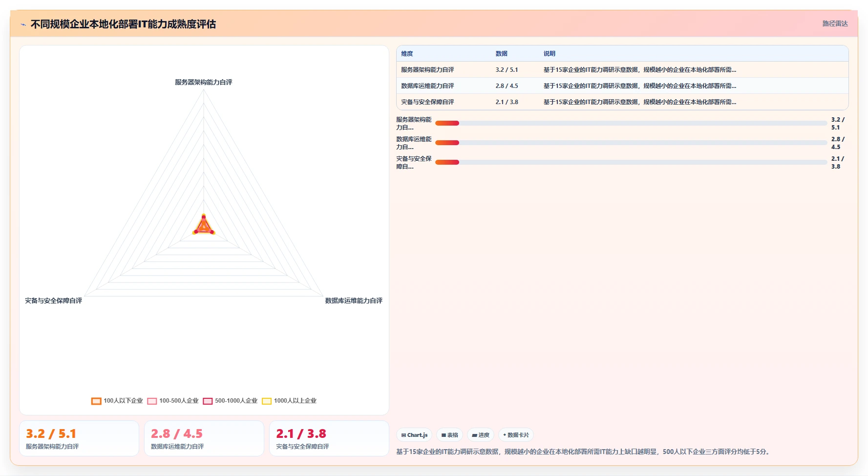
Task: Click the 表格 tag chip
Action: [x=449, y=435]
